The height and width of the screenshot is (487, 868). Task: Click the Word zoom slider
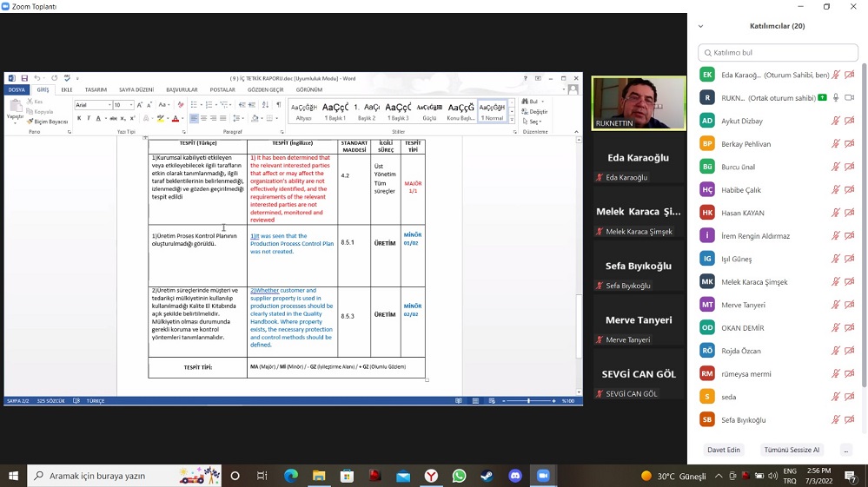point(530,401)
